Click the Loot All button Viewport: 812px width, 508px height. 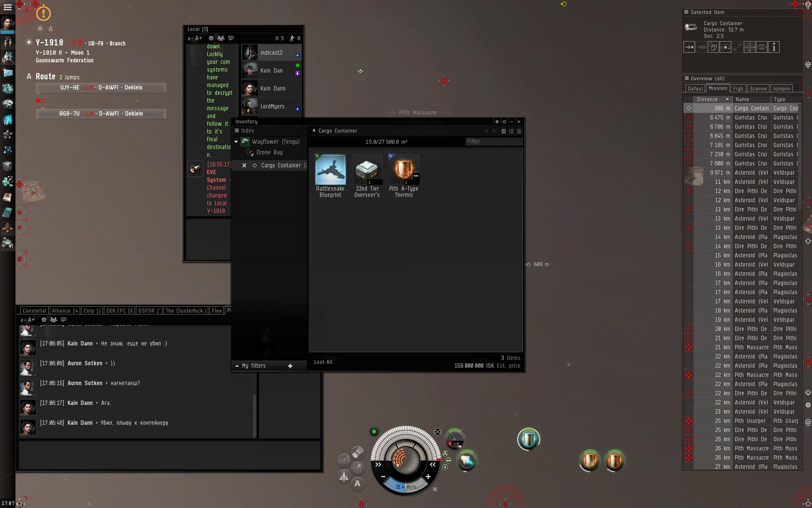click(x=323, y=362)
